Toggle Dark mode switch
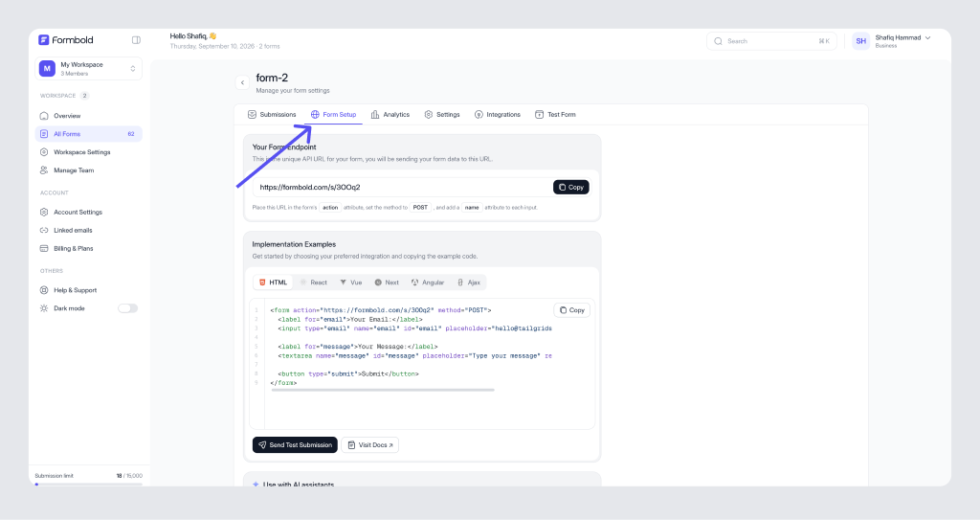 click(x=127, y=308)
